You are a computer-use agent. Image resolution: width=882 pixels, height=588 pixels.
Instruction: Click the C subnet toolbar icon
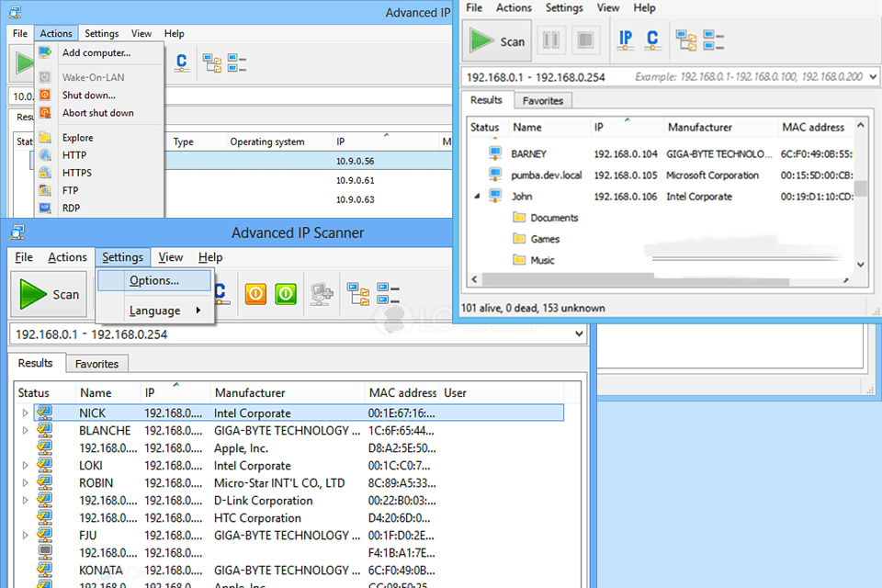coord(650,40)
